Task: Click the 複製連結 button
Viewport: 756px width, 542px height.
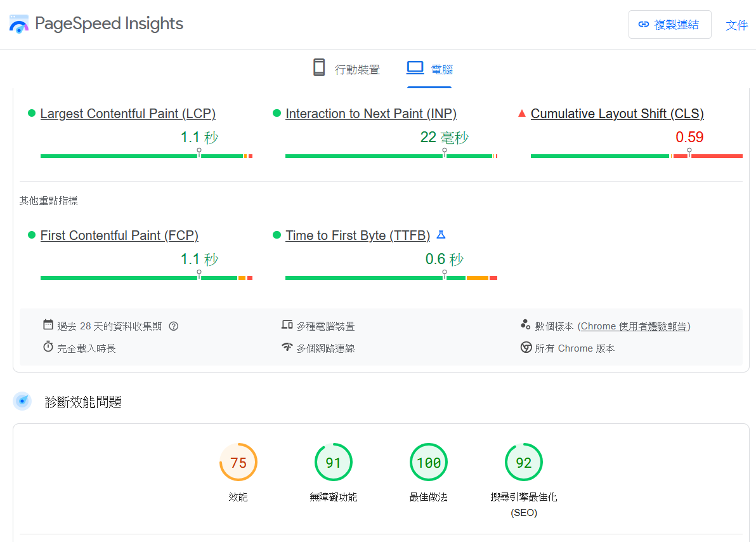Action: point(670,24)
